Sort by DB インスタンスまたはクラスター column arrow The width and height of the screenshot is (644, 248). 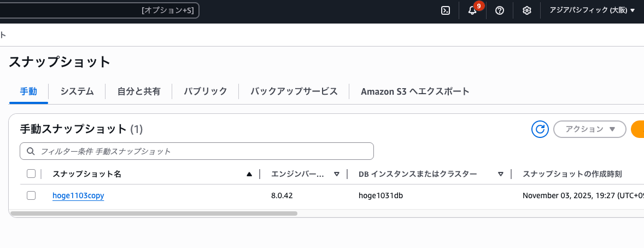[500, 174]
